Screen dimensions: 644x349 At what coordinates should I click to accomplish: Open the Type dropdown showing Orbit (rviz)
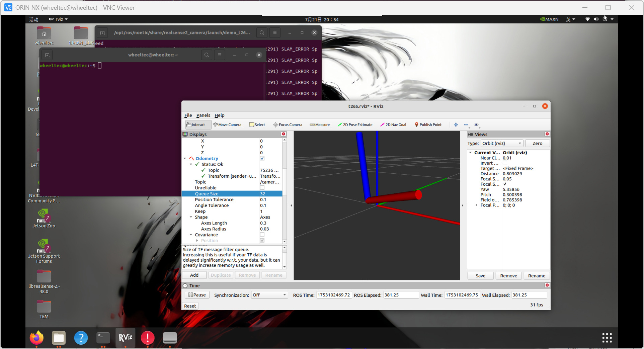[501, 143]
